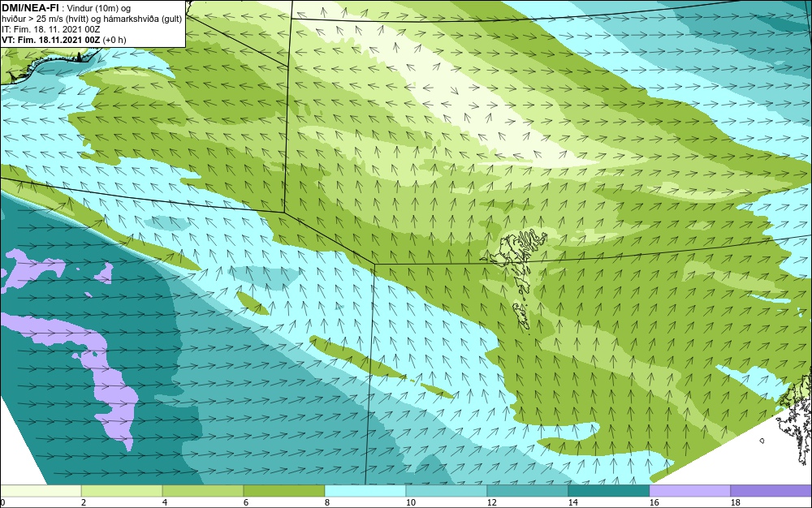Click the 2-4 m/s light green legend swatch
This screenshot has width=812, height=508.
(122, 491)
